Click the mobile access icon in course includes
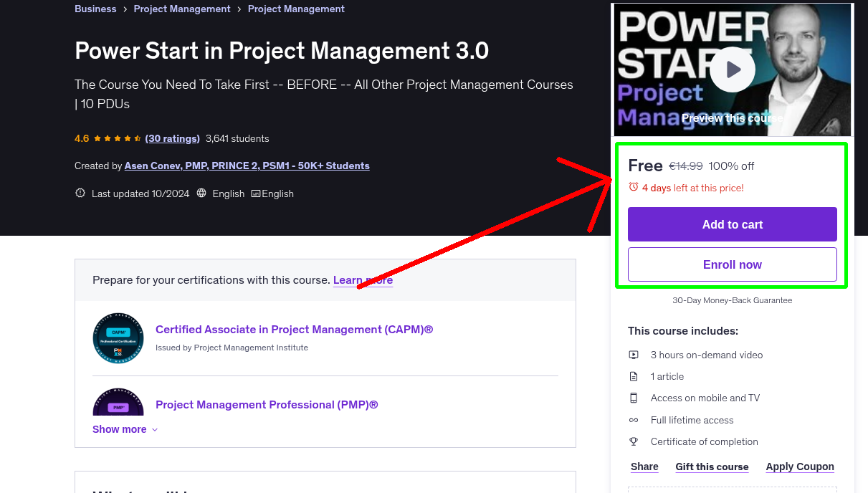Screen dimensions: 868x493 (634, 398)
